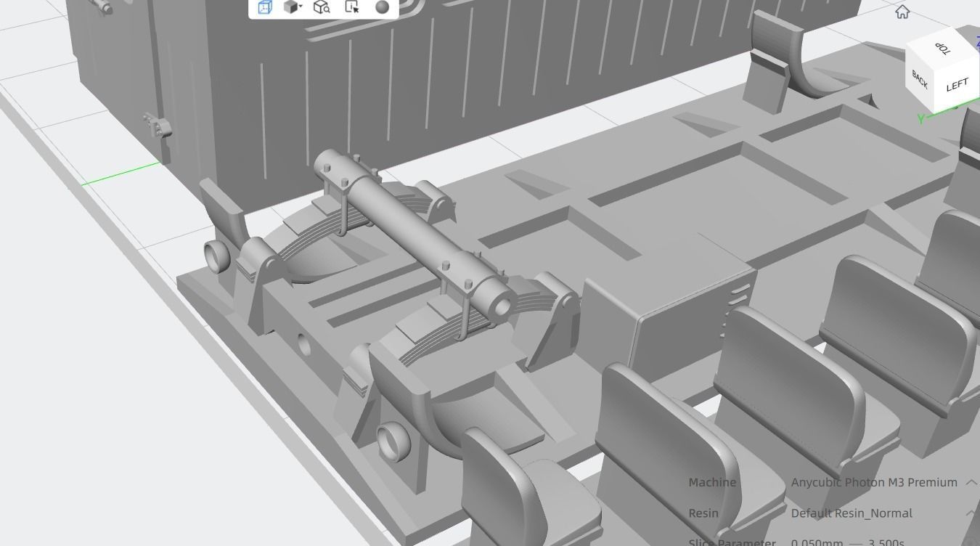Expand the Resin row chevron
This screenshot has height=546, width=980.
point(971,513)
